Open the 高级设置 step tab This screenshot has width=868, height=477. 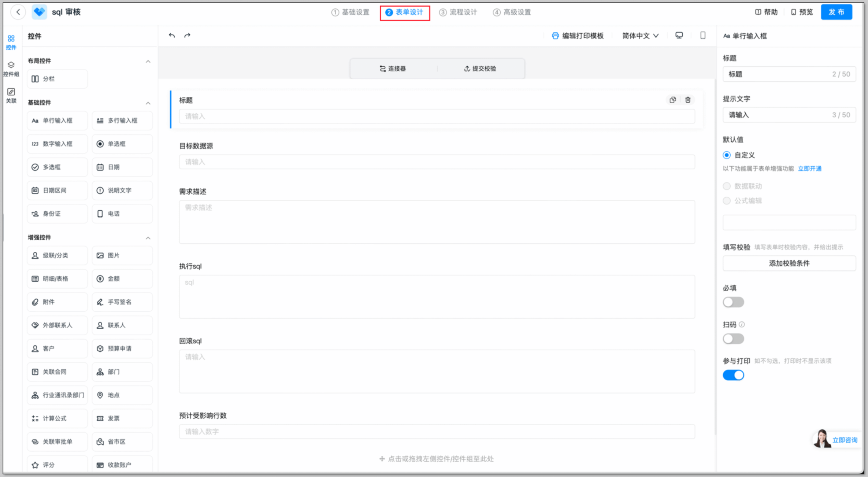coord(512,12)
